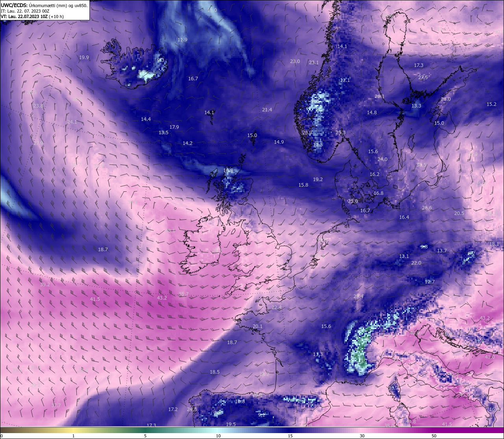Click the 20.1 value over Brittany
Screen dimensions: 504x439
tap(258, 326)
